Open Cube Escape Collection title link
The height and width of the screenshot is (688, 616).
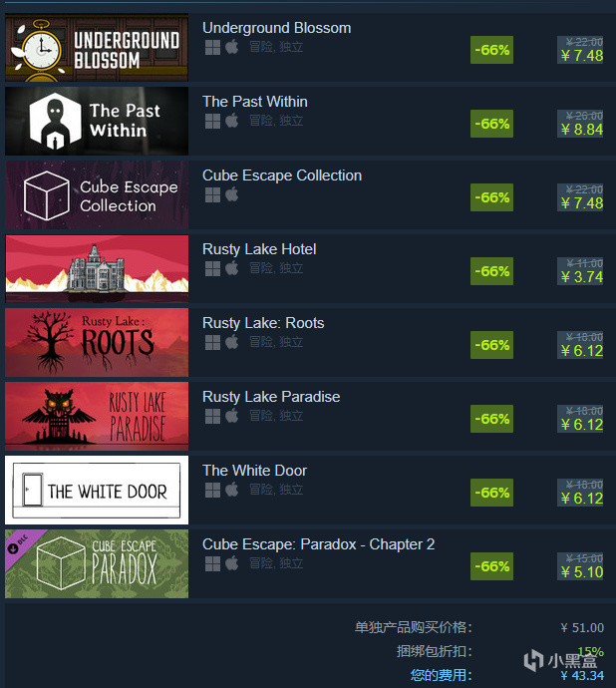282,175
